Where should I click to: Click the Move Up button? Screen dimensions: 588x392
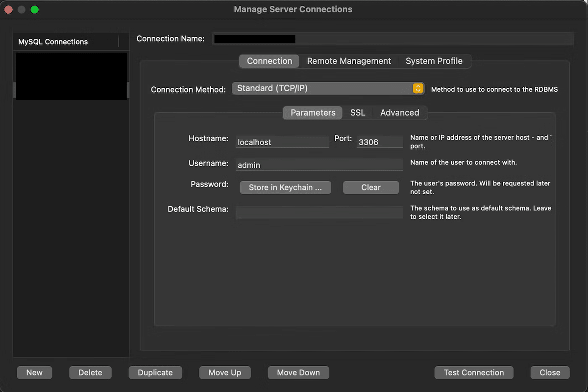pyautogui.click(x=225, y=372)
